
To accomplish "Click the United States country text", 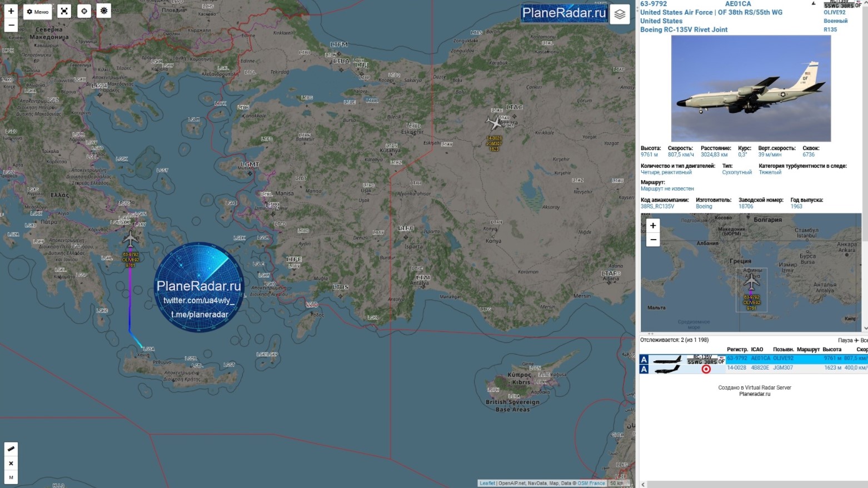I will 661,21.
